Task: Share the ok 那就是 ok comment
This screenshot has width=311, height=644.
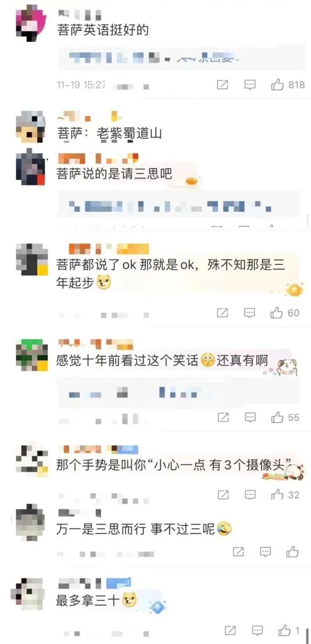Action: (x=223, y=313)
